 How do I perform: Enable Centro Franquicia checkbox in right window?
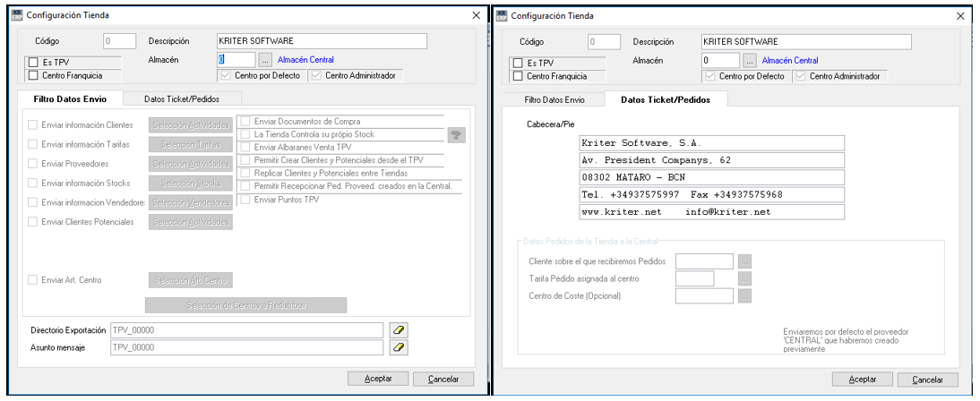[x=517, y=76]
